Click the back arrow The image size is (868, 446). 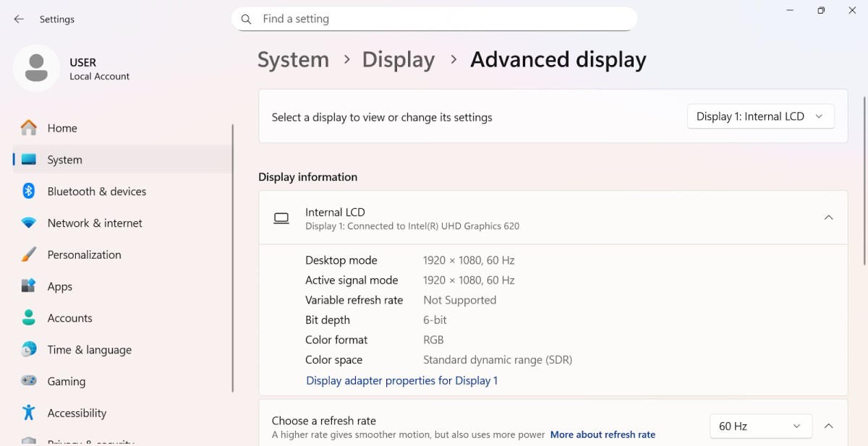[19, 20]
